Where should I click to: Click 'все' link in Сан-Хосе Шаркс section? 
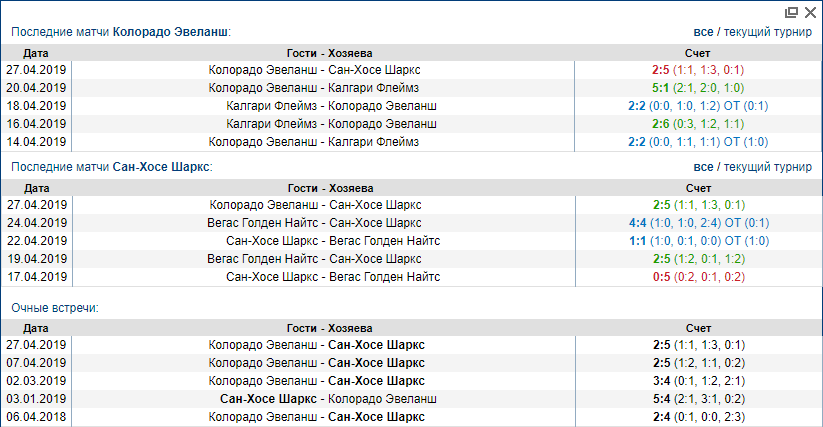coord(704,167)
